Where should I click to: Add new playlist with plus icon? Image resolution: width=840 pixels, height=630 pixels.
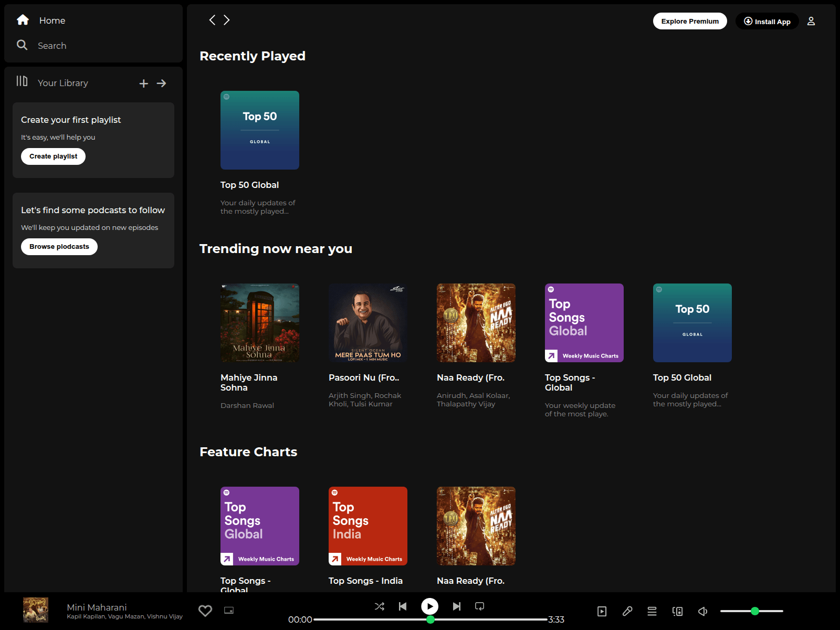(144, 83)
